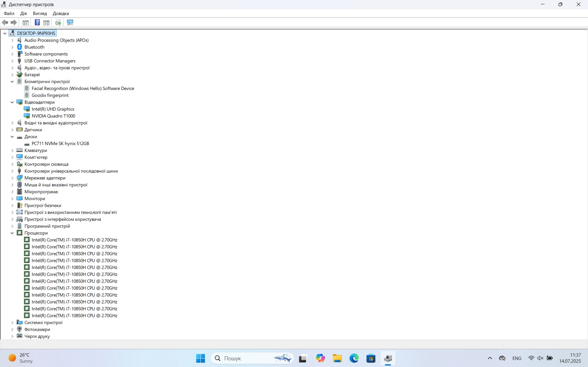Select Миша й інші вказівні пристрої
Screen dimensions: 588x367
click(x=56, y=185)
